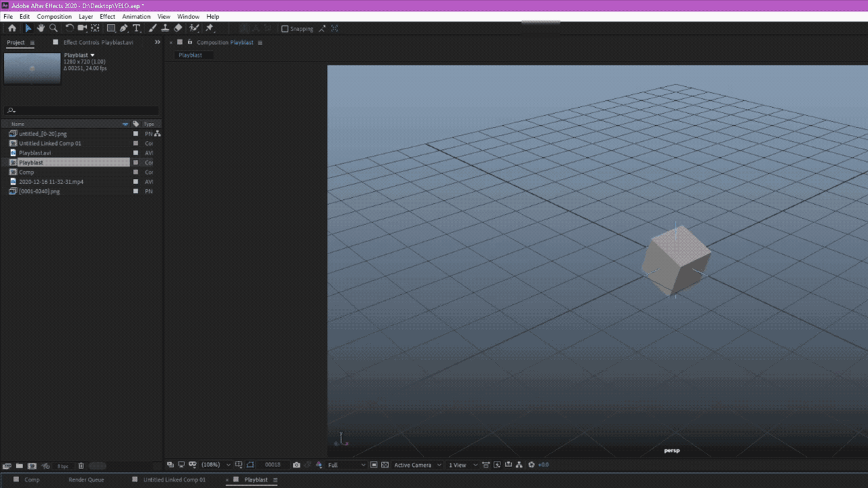
Task: Open the Effect menu
Action: pos(107,16)
